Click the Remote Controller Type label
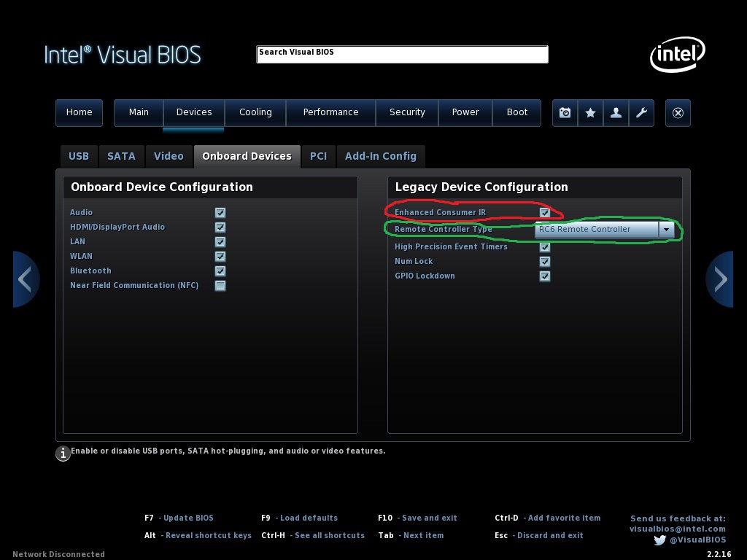 pos(443,230)
